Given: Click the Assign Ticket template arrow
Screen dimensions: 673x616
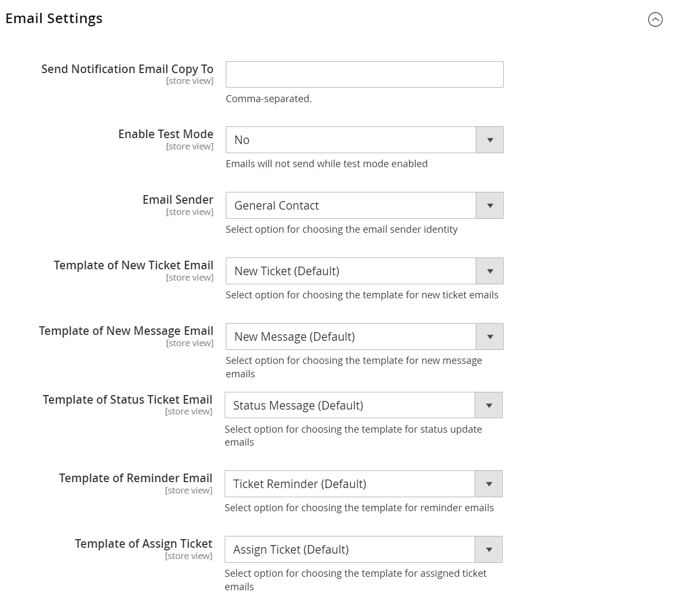Looking at the screenshot, I should [x=489, y=550].
